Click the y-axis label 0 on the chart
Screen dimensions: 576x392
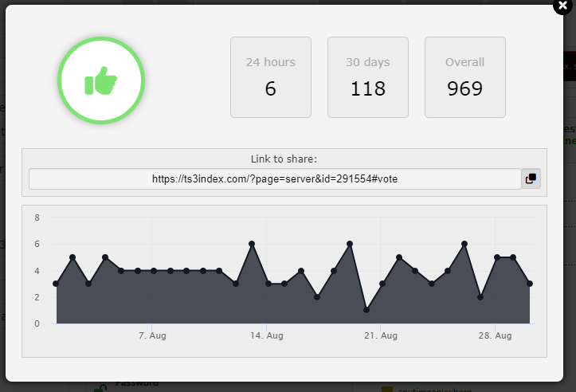pyautogui.click(x=37, y=323)
